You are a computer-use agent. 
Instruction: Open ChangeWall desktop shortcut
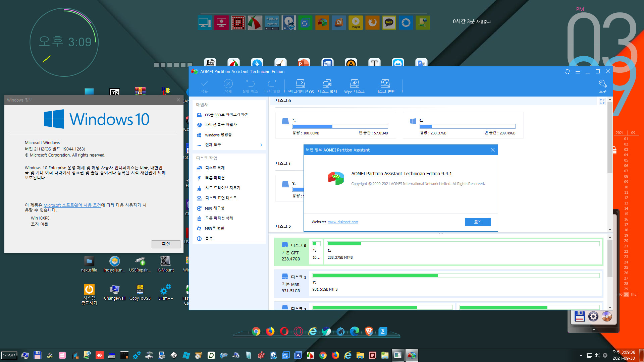(x=114, y=292)
